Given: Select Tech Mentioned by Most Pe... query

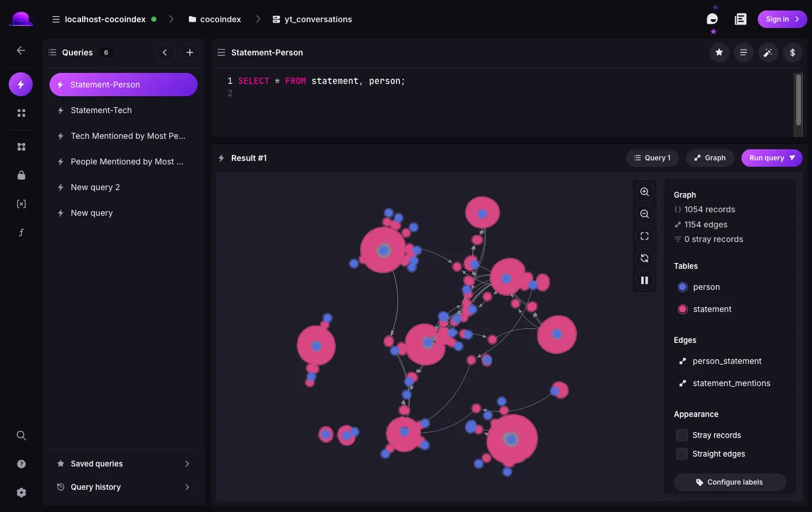Looking at the screenshot, I should click(x=124, y=136).
